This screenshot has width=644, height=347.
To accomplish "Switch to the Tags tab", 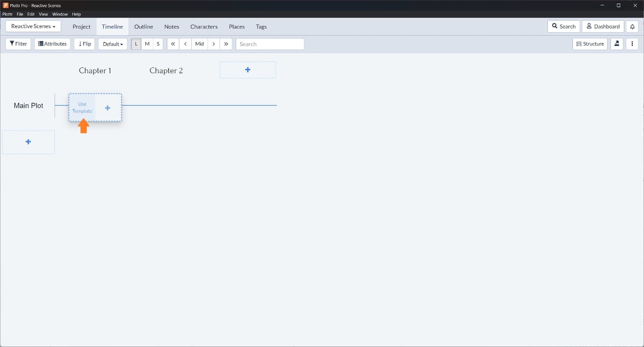I will [261, 27].
